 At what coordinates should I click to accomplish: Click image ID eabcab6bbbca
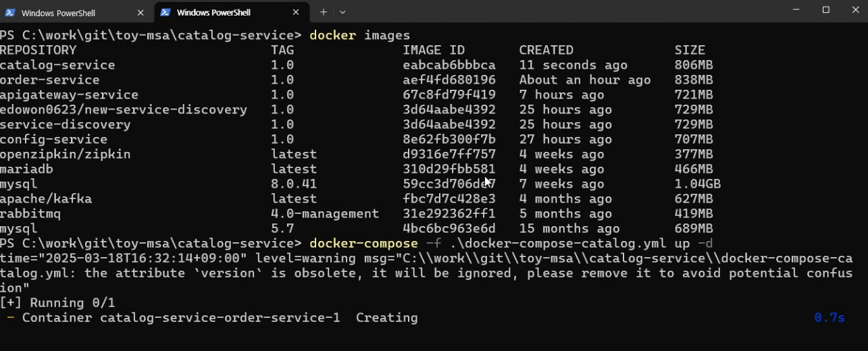pos(449,65)
